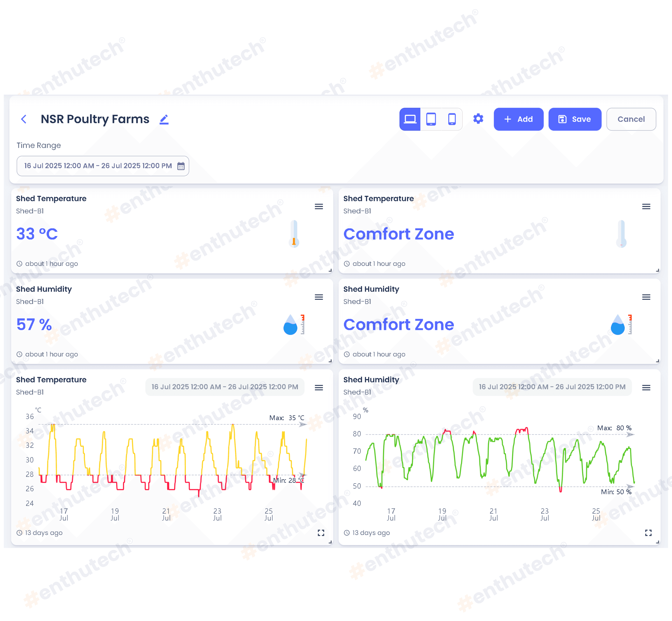Expand Shed Humidity chart to fullscreen

point(648,533)
